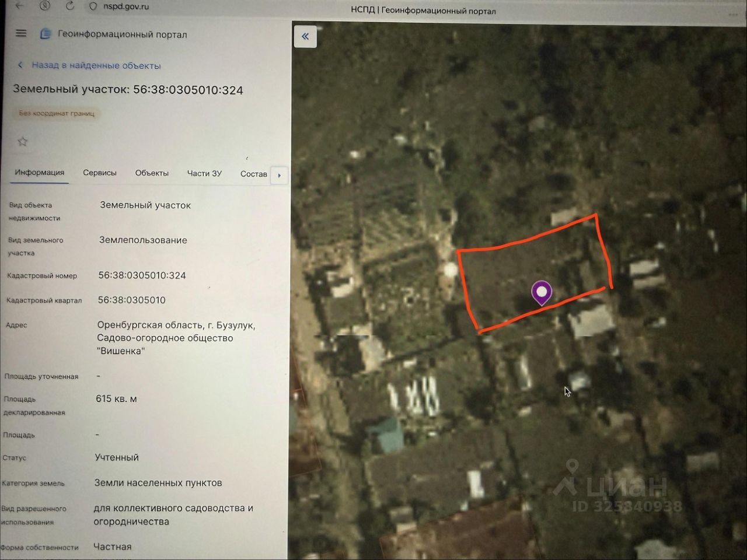
Task: Click the 'Кадастровый квартал' field label
Action: [44, 300]
